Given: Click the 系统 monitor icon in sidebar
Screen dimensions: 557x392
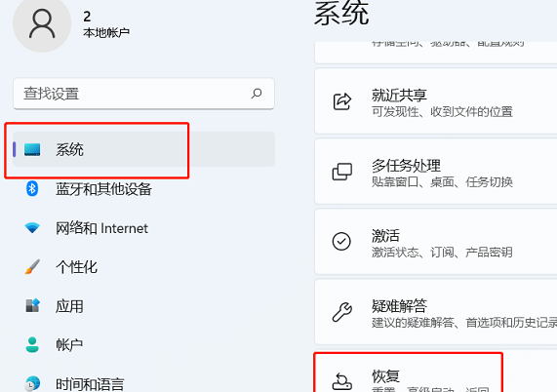Looking at the screenshot, I should [32, 149].
